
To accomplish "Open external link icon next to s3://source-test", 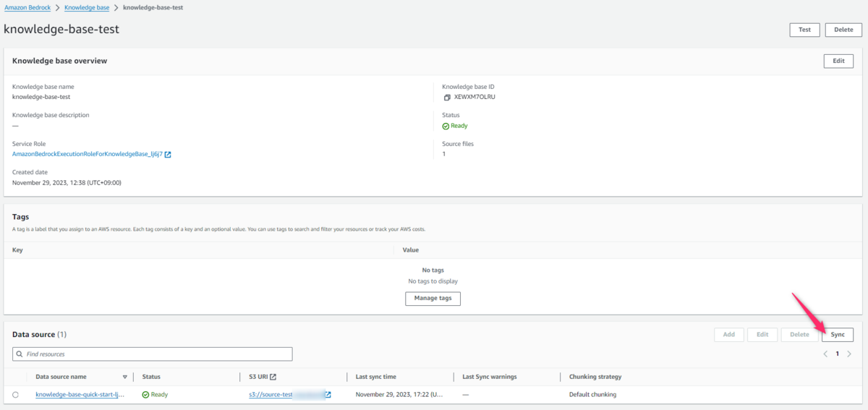I will pos(328,395).
